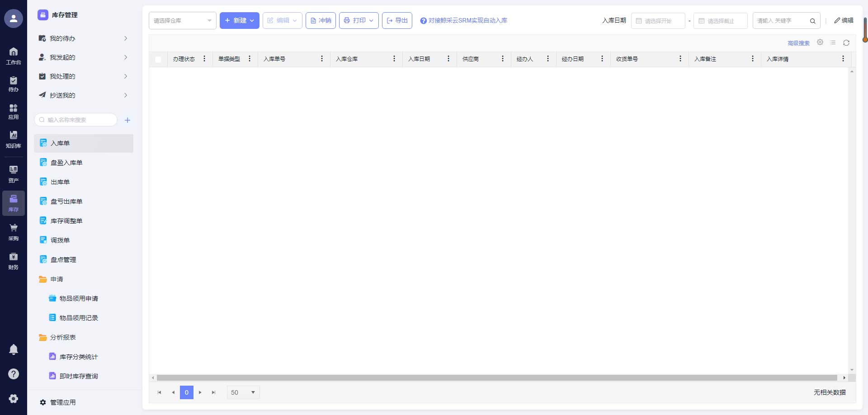Click the horizontal scrollbar under the table
The image size is (868, 415).
coord(496,378)
